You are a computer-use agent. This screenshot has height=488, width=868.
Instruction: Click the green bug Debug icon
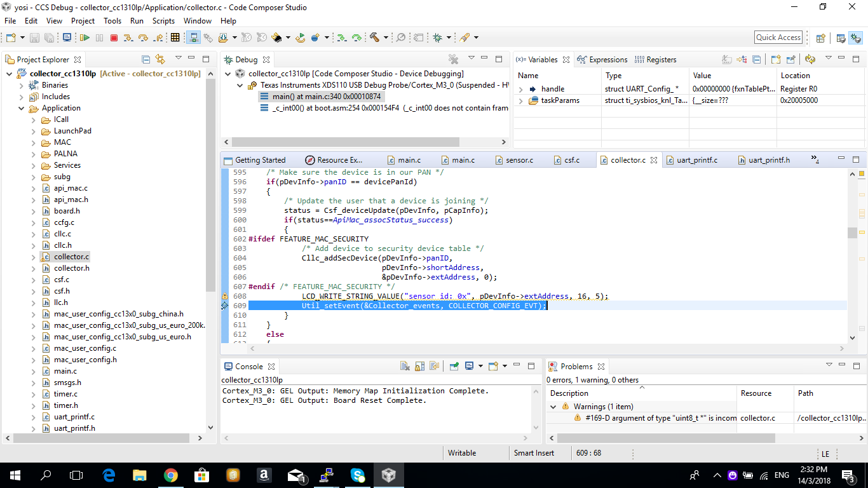tap(438, 38)
